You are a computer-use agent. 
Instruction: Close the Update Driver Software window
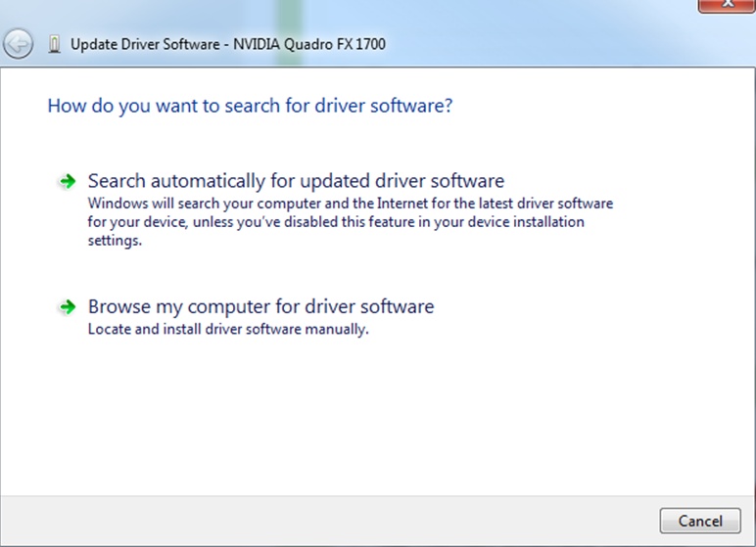727,5
